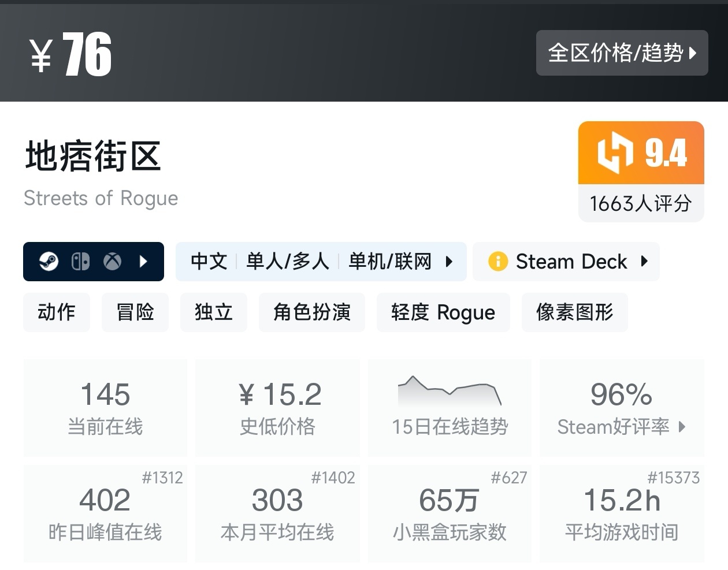Screen dimensions: 728x570
Task: Click the #1402 ranking label
Action: (333, 478)
